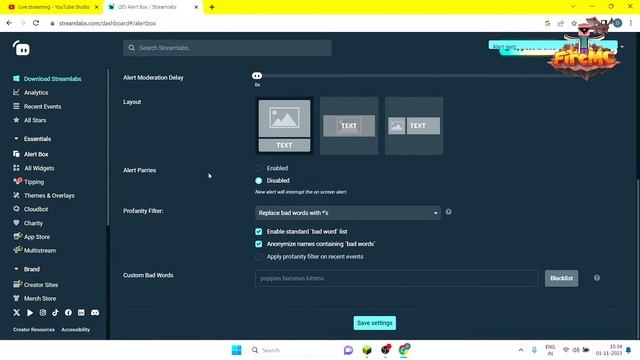Screen dimensions: 640x360
Task: Open the tab search chevron
Action: pyautogui.click(x=573, y=7)
